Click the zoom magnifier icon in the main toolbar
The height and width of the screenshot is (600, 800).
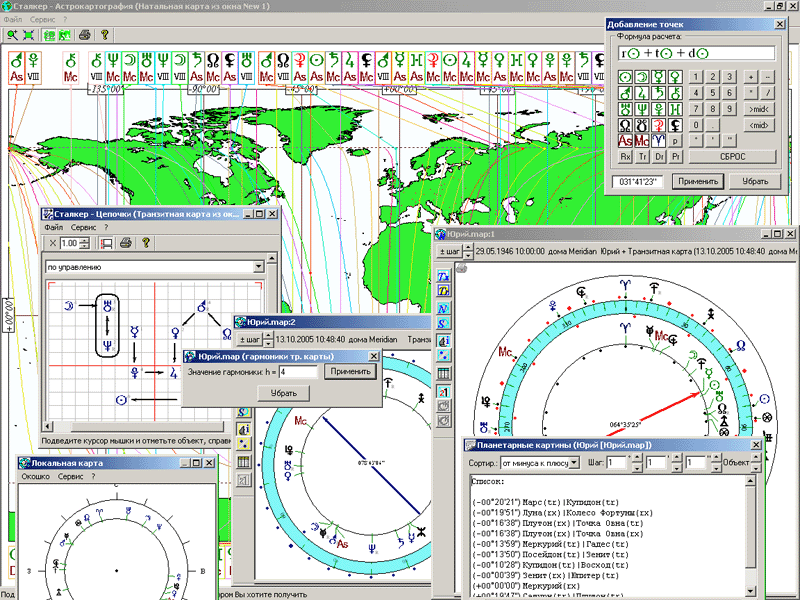(12, 35)
